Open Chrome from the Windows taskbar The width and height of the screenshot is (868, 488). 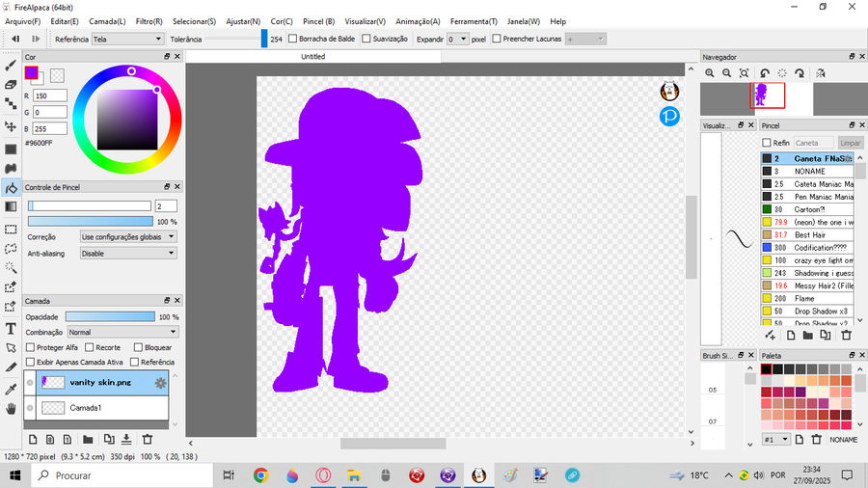[x=260, y=475]
